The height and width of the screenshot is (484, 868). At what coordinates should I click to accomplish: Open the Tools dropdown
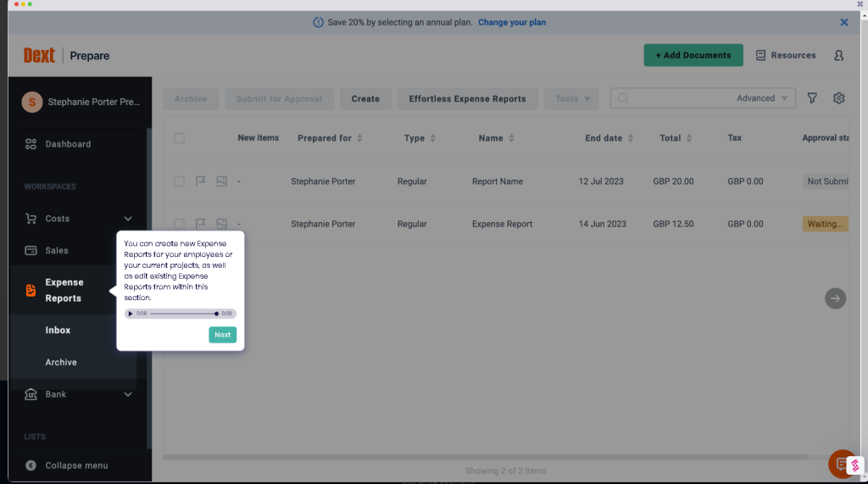pos(570,98)
